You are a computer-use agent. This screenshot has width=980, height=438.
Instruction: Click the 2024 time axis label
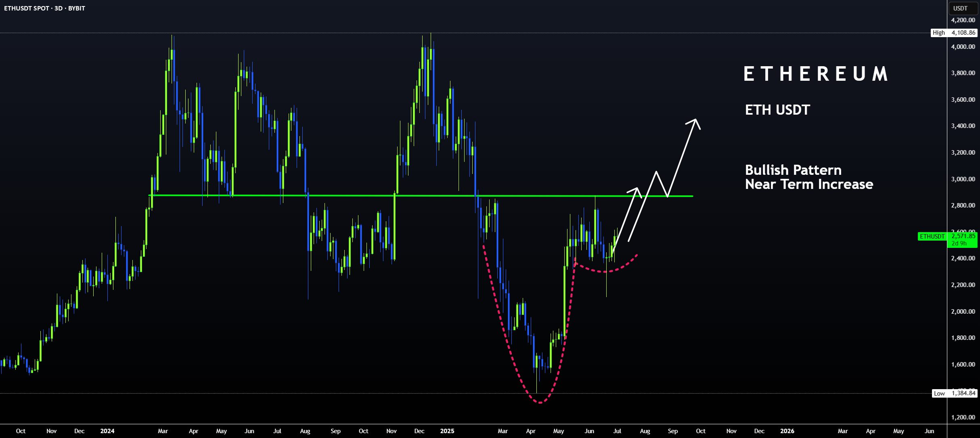coord(107,431)
